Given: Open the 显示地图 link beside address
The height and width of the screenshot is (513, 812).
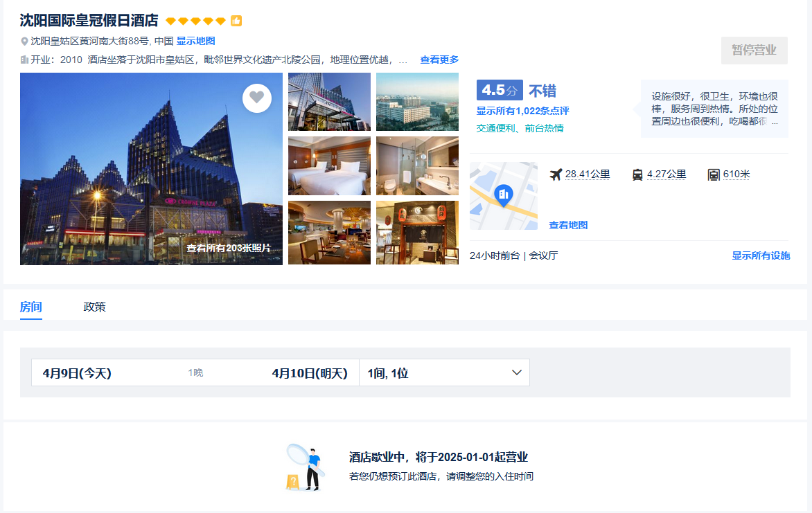Looking at the screenshot, I should click(195, 41).
